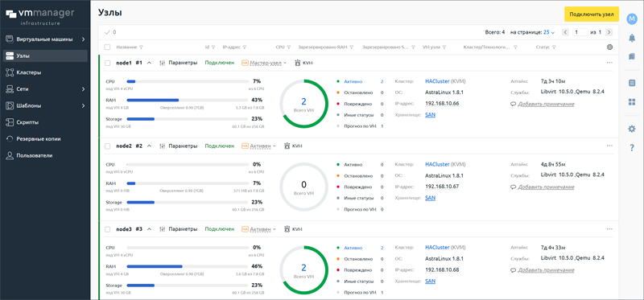
Task: Click node1 VM count donut chart
Action: click(x=304, y=104)
